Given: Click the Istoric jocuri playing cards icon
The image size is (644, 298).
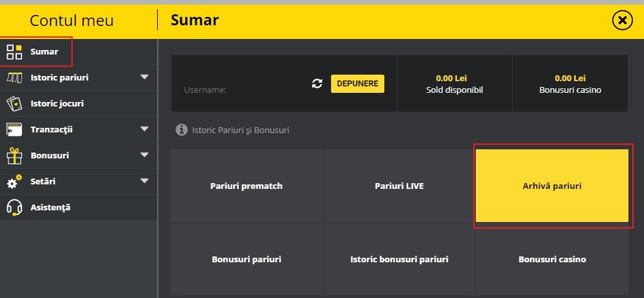Looking at the screenshot, I should click(x=14, y=103).
